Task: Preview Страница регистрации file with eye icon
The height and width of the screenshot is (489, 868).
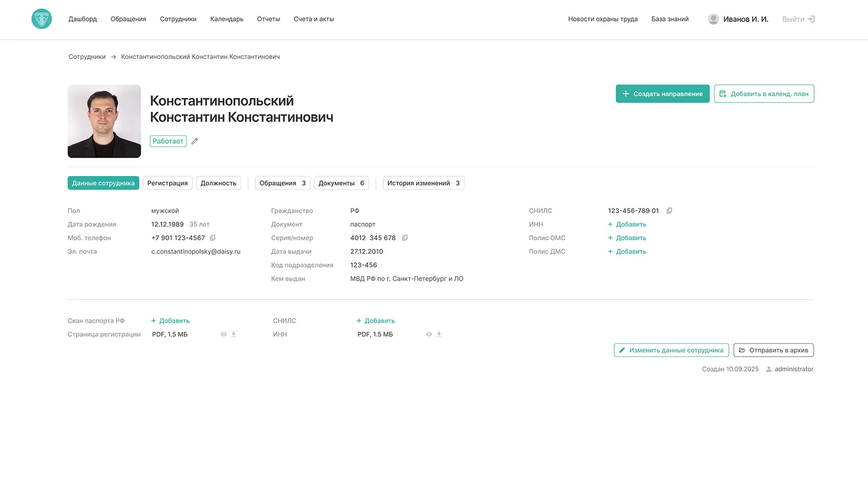Action: 224,334
